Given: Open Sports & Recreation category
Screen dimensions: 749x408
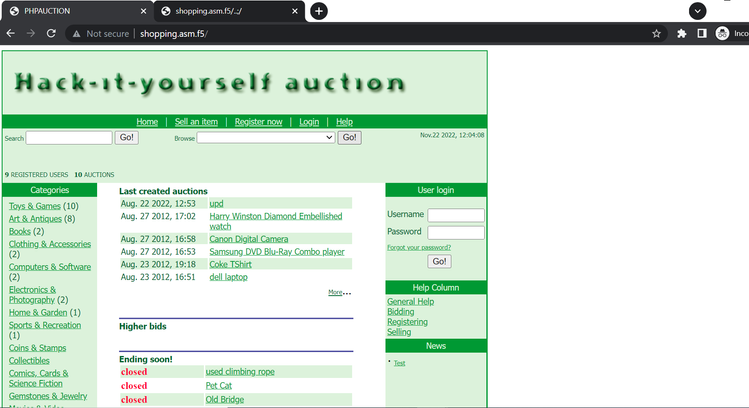Looking at the screenshot, I should click(x=45, y=325).
